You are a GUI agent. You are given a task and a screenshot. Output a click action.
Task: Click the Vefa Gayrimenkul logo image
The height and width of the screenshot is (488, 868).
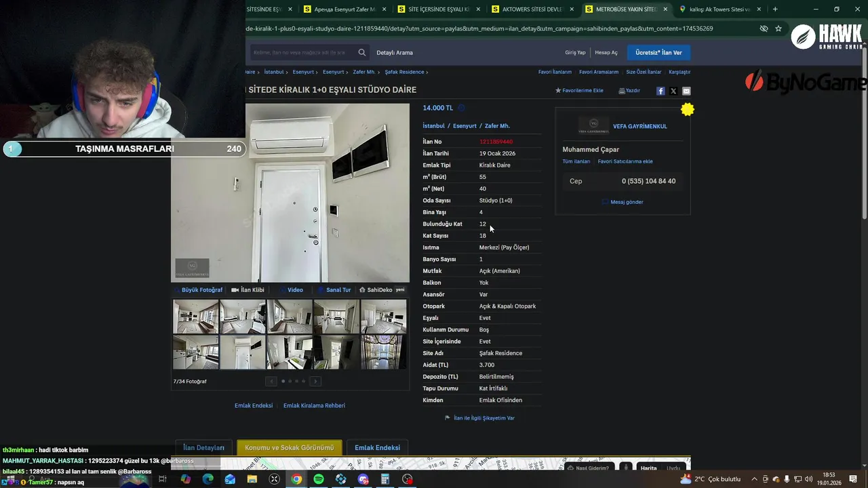click(x=593, y=126)
